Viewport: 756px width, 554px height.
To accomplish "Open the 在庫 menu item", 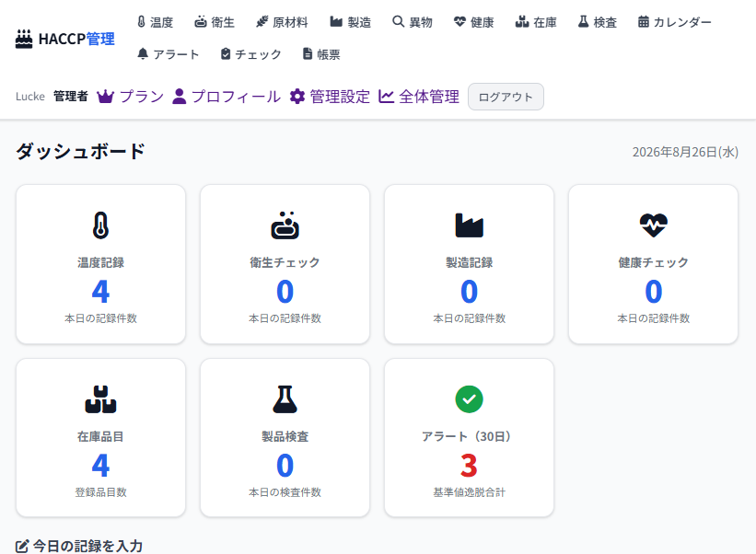I will point(536,22).
